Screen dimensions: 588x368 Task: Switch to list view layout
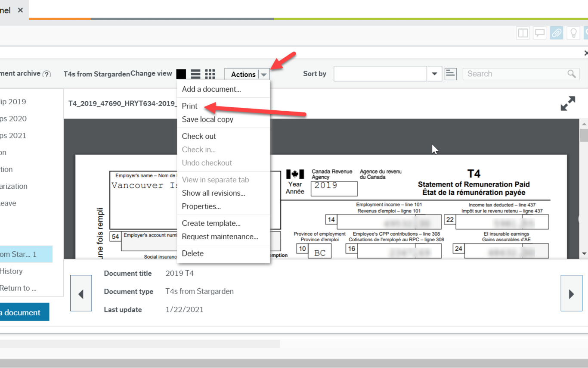tap(195, 74)
